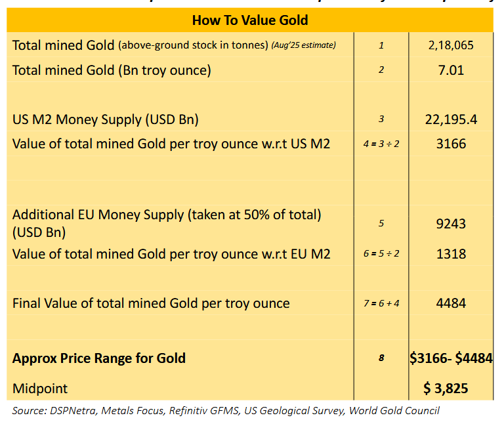
Task: Click the Source line citing DSPNetra and Metals Focus
Action: 226,410
